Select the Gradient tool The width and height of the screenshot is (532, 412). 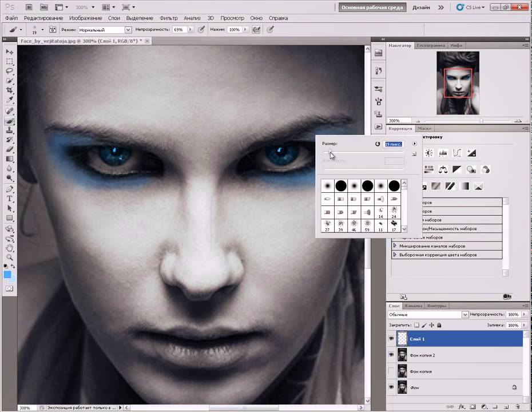tap(10, 159)
